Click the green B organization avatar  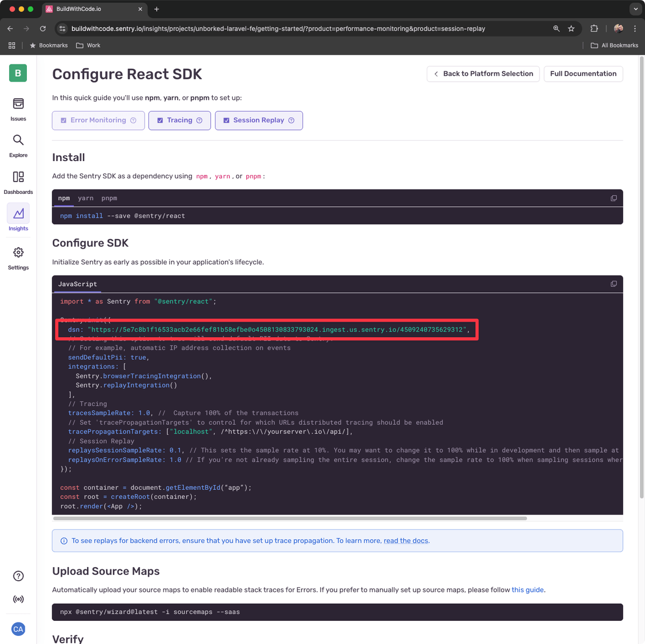[18, 73]
